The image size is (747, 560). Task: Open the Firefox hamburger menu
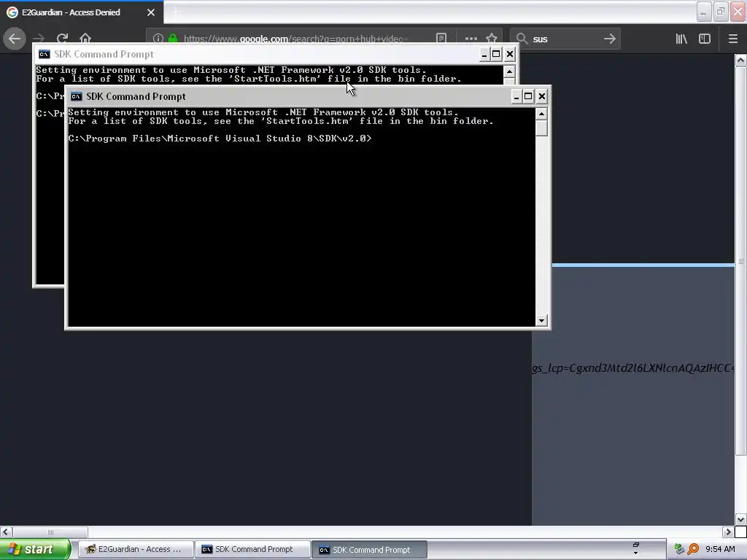click(x=733, y=39)
